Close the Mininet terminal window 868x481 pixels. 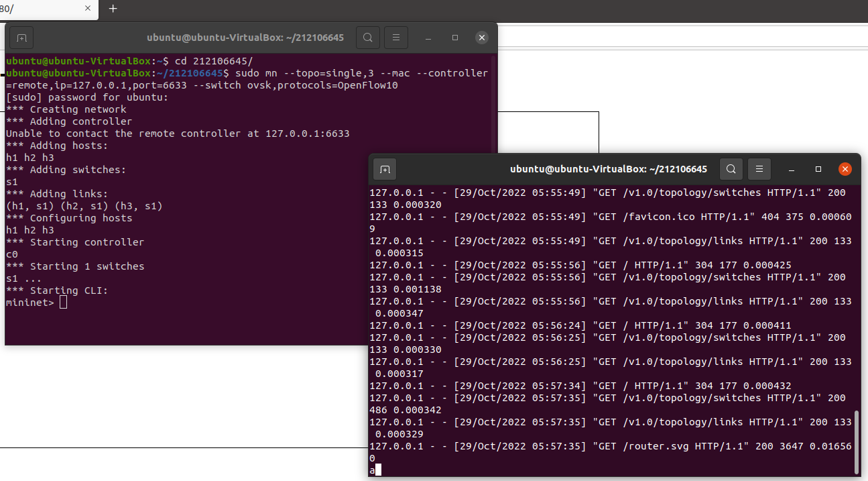pos(481,38)
